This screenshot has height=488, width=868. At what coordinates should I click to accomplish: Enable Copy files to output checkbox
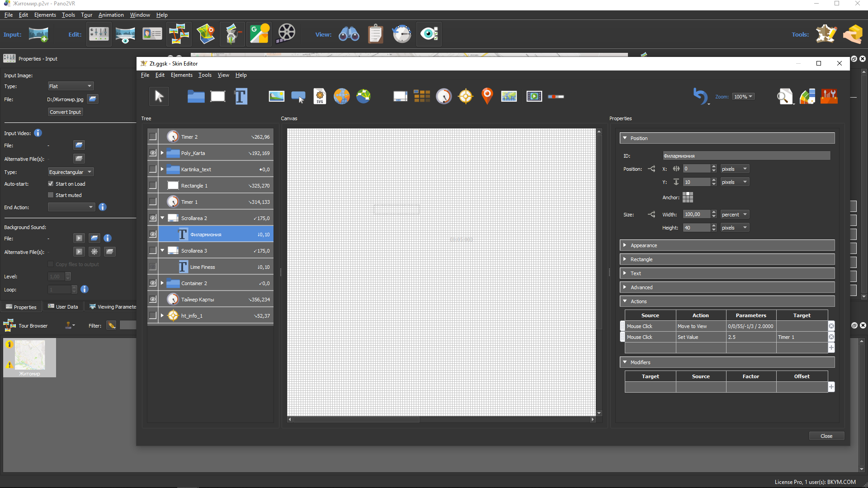[x=51, y=264]
